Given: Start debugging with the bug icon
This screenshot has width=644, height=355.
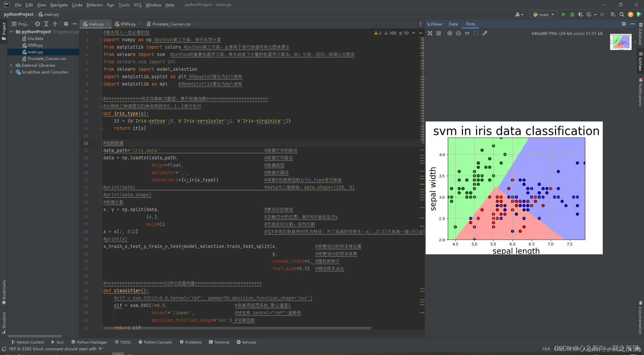Looking at the screenshot, I should tap(572, 14).
